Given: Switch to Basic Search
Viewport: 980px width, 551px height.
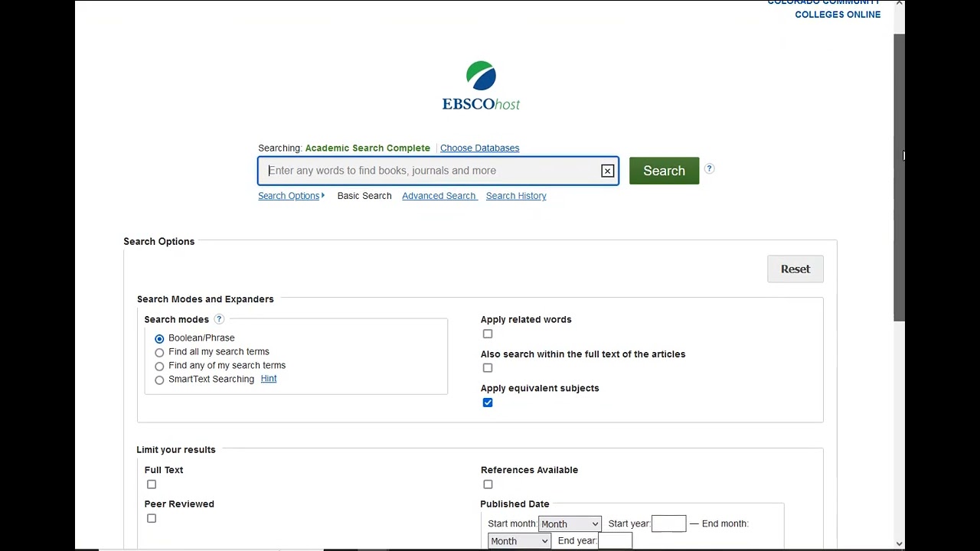Looking at the screenshot, I should click(x=364, y=196).
